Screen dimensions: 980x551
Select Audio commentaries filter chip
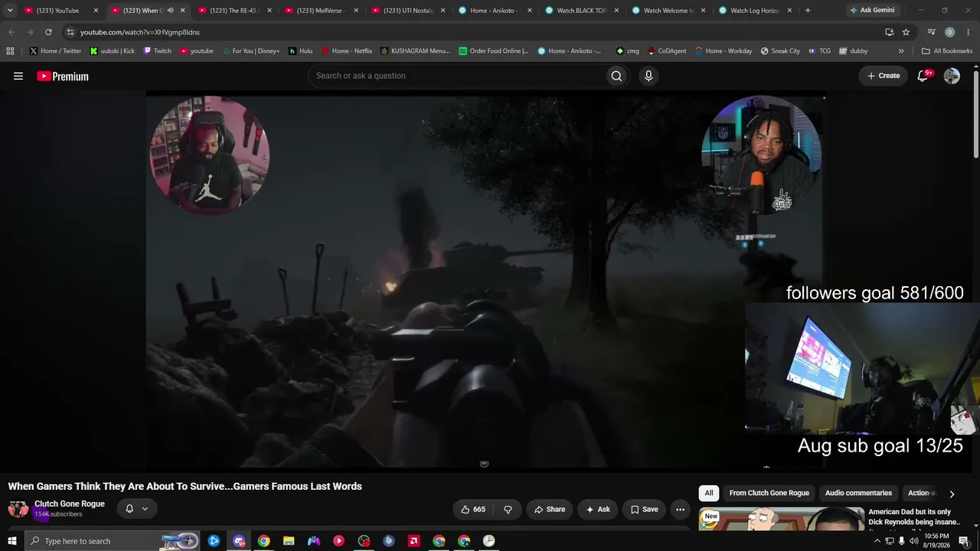pyautogui.click(x=858, y=494)
